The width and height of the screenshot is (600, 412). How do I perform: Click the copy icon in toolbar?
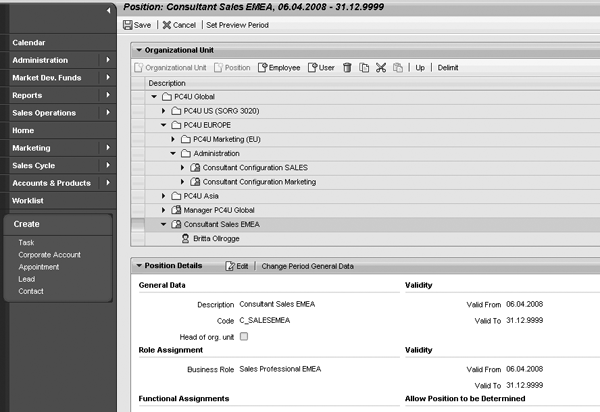(x=364, y=68)
